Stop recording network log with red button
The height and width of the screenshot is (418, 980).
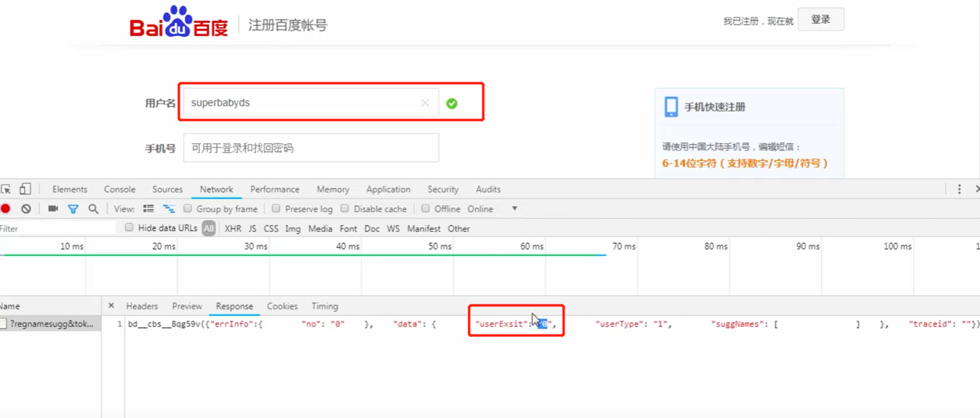pos(6,209)
